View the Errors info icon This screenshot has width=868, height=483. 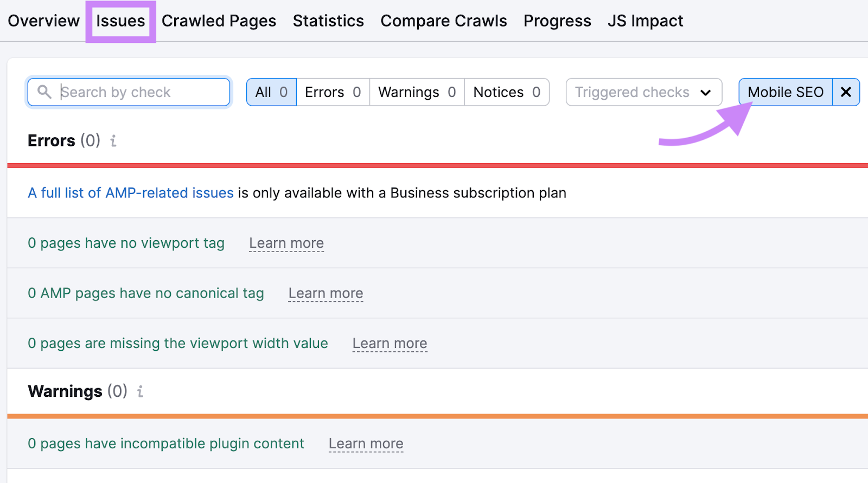(x=113, y=141)
